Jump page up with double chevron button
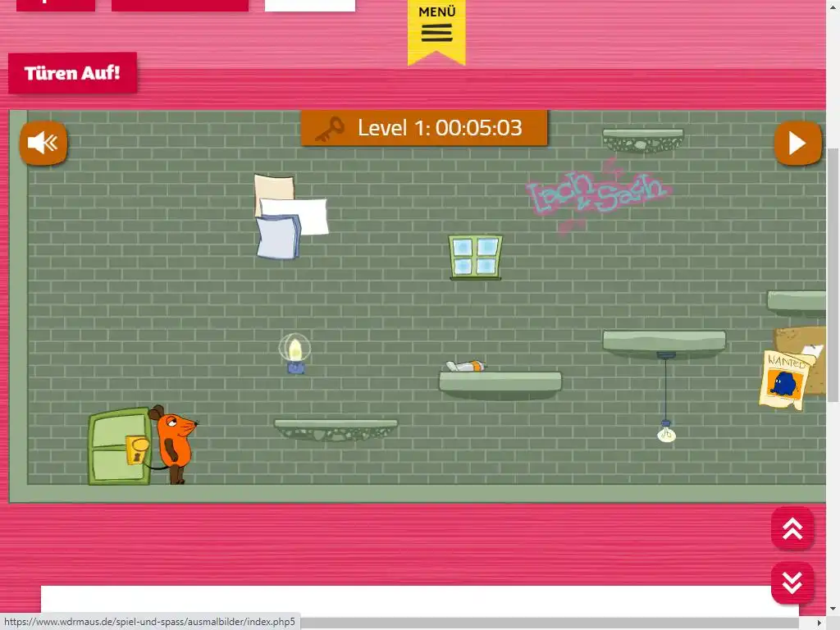Viewport: 840px width, 630px height. coord(792,528)
